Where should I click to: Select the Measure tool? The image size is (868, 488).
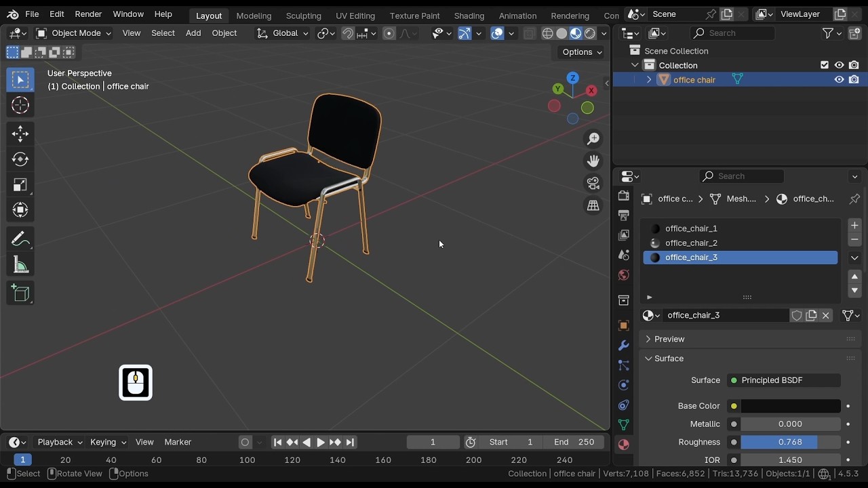(x=20, y=265)
